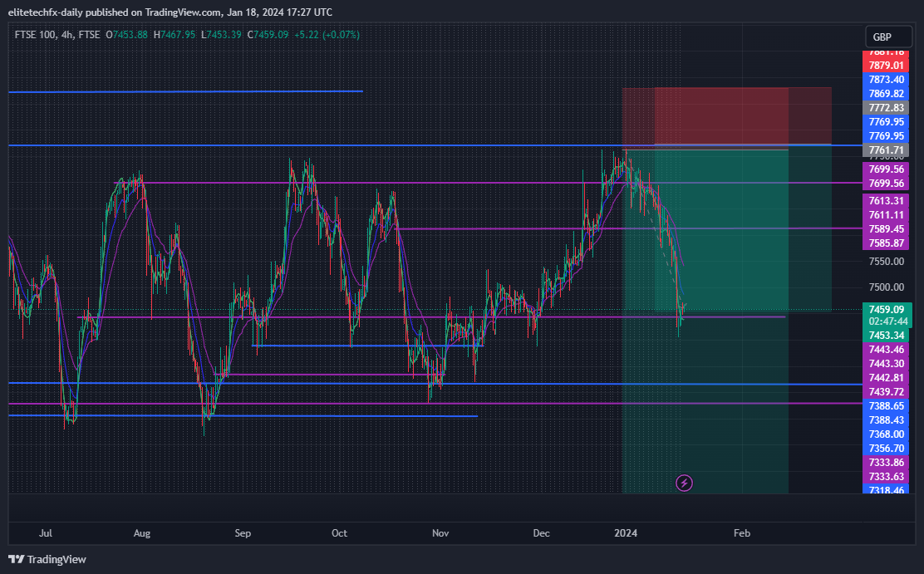This screenshot has height=574, width=924.
Task: Select the purple 7333.63 price label
Action: click(x=886, y=478)
